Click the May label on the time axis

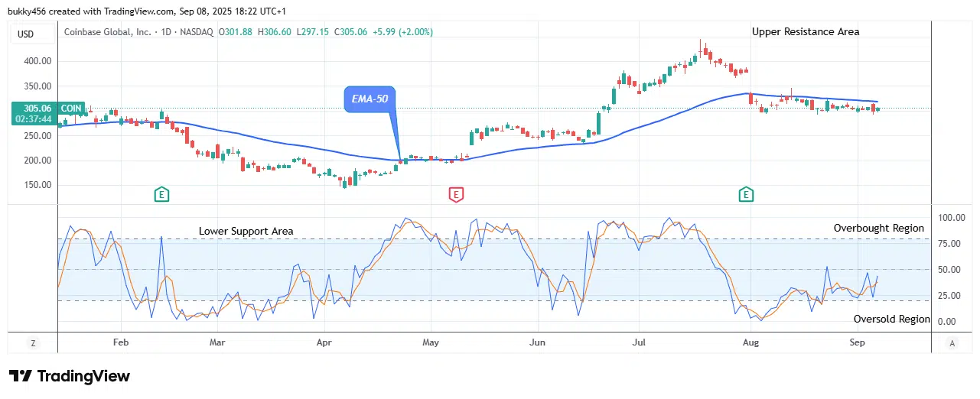click(x=431, y=343)
